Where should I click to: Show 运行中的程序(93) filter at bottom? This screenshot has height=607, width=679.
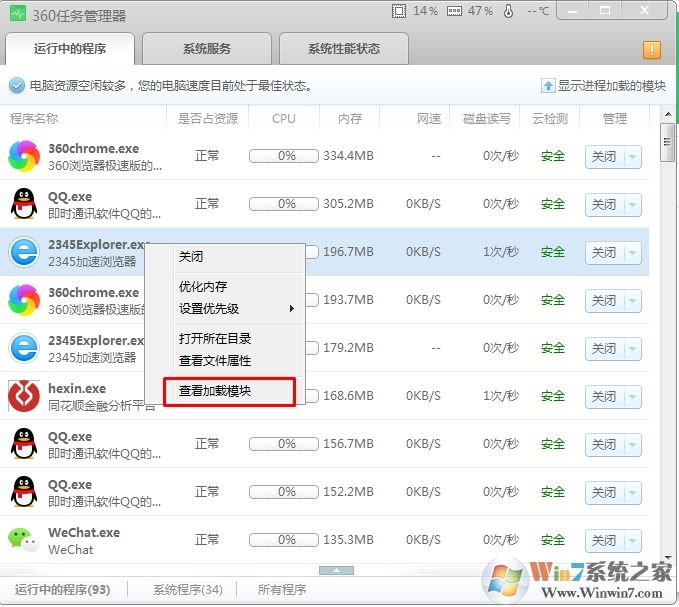coord(62,590)
